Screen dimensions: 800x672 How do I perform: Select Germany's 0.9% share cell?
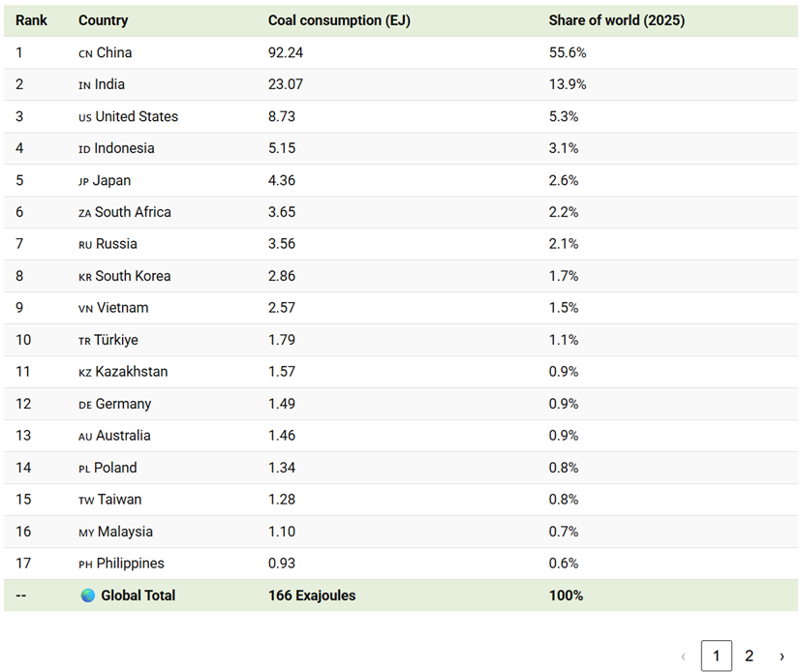coord(564,404)
